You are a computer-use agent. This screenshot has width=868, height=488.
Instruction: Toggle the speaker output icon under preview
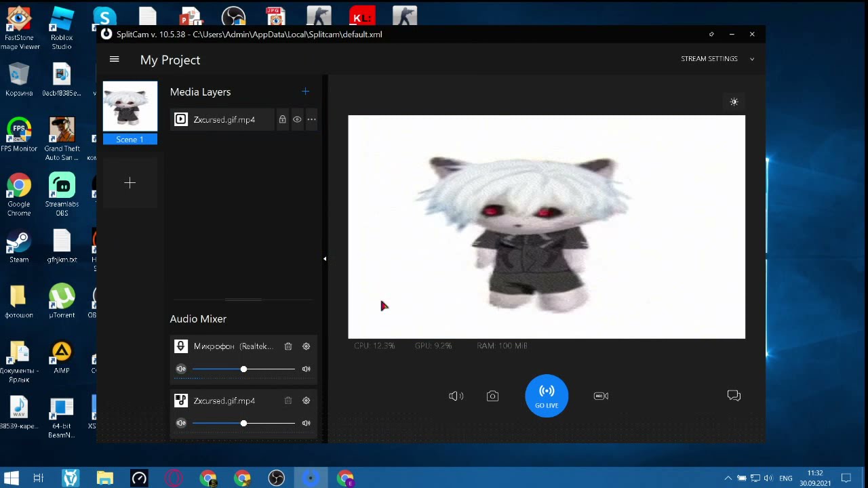(x=456, y=396)
